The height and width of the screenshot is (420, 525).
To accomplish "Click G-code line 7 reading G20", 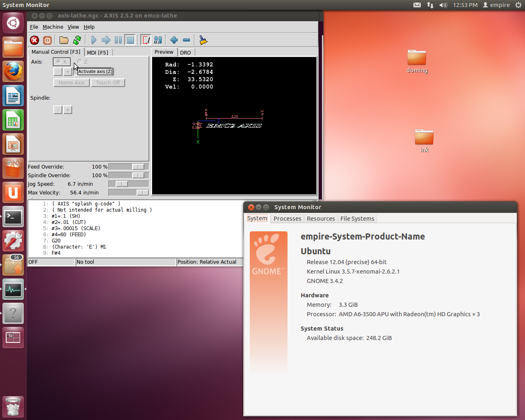I will (56, 241).
